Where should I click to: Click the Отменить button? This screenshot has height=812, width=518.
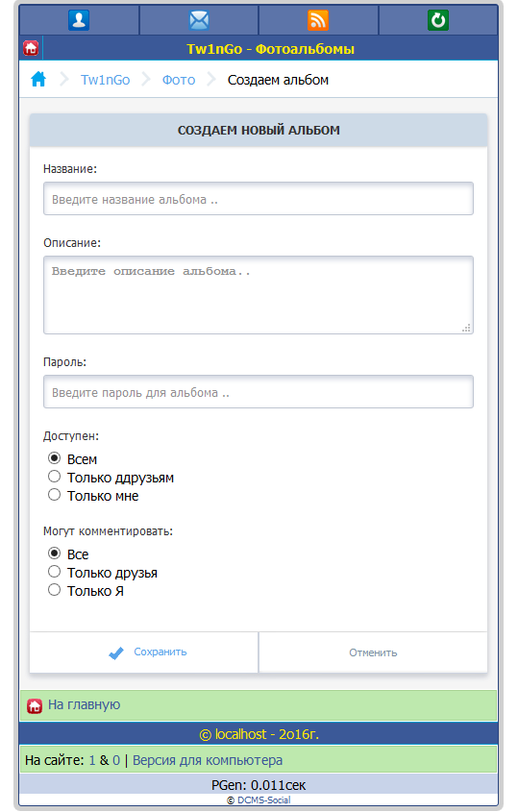click(373, 652)
